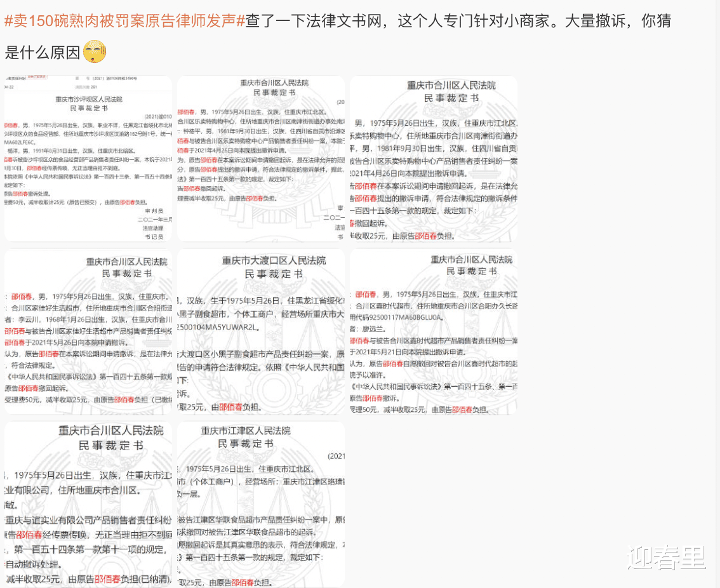View the bottom-left 合川区 ruling image
Screen dimensions: 720x588
click(x=88, y=502)
